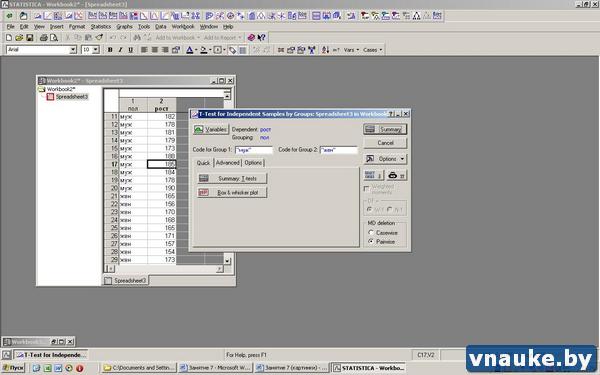This screenshot has height=375, width=600.
Task: Toggle bold formatting
Action: pos(110,50)
